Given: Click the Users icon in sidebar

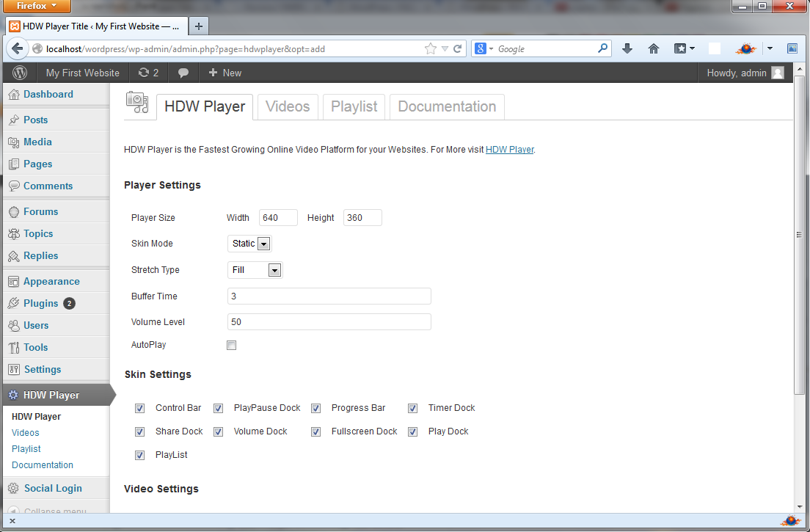Looking at the screenshot, I should click(x=14, y=325).
